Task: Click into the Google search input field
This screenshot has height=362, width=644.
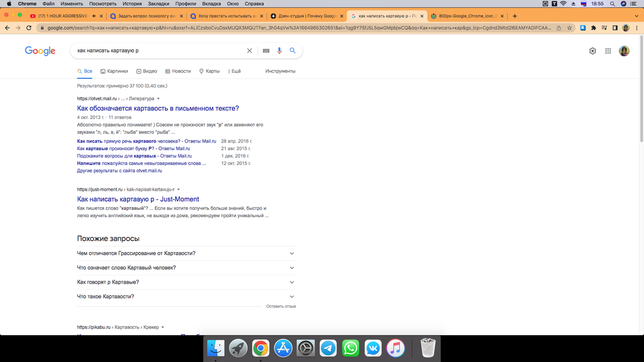Action: click(x=160, y=51)
